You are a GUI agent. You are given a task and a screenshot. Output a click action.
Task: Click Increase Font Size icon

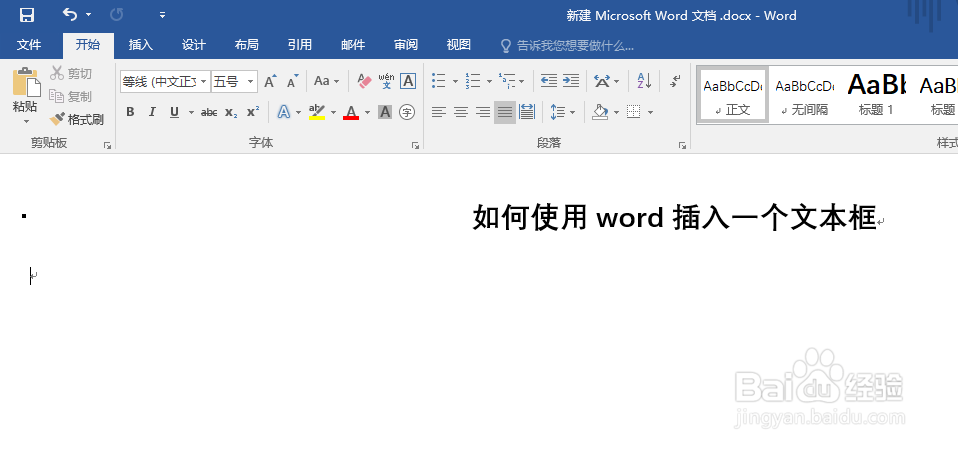tap(270, 81)
